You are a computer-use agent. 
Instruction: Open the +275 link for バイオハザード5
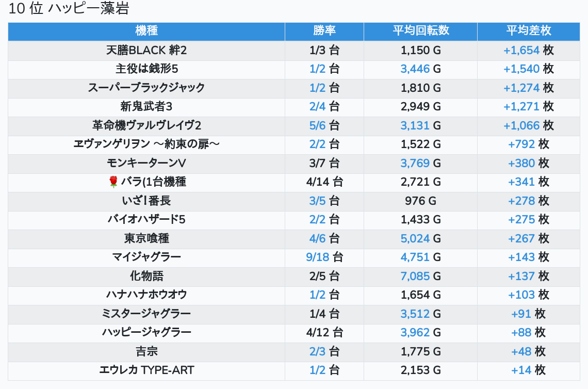coord(521,219)
